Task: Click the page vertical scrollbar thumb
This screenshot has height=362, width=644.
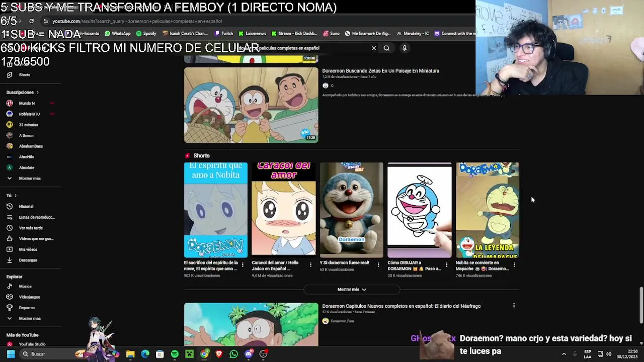Action: (641, 306)
